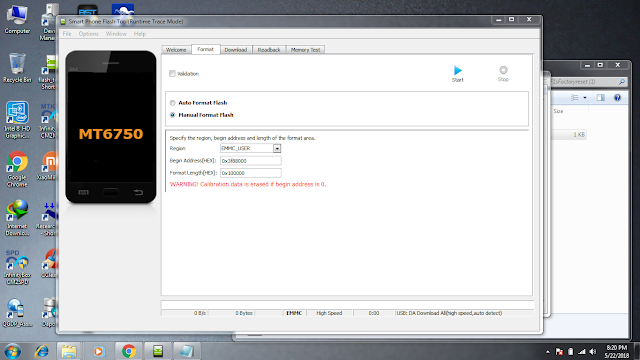Click the Begin Address hex field
The width and height of the screenshot is (640, 360).
tap(251, 161)
